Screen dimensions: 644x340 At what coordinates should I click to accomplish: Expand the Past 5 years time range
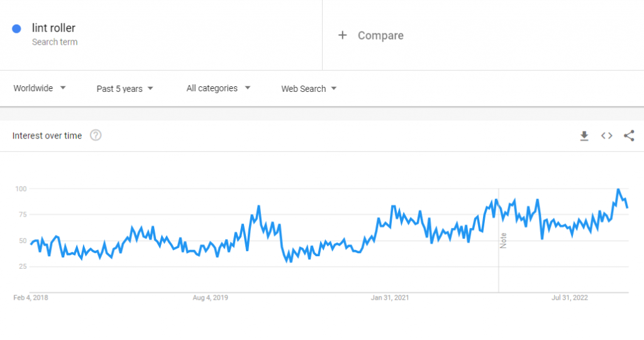(x=125, y=89)
